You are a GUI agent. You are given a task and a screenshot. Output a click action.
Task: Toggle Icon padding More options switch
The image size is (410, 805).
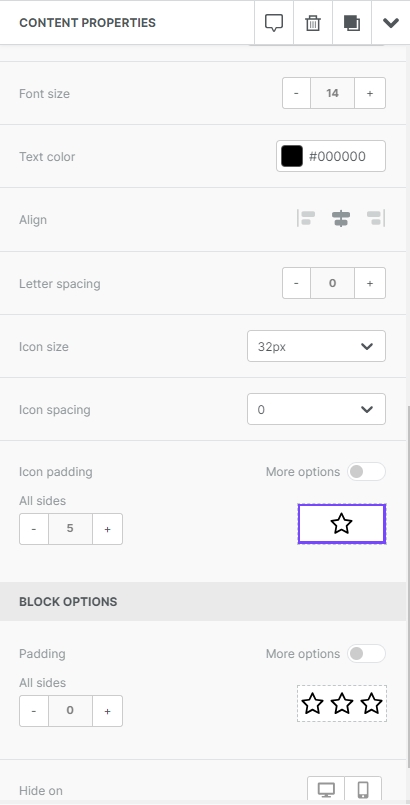coord(366,471)
